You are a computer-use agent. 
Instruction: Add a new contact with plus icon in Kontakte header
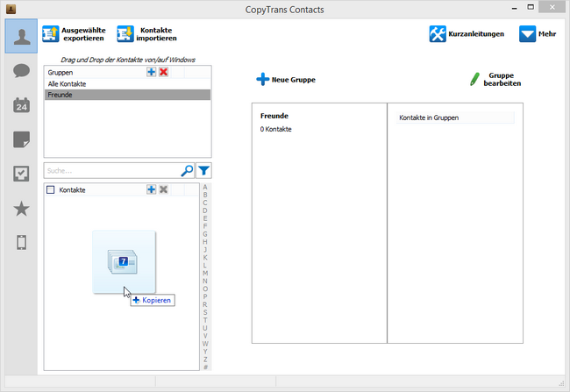tap(151, 189)
